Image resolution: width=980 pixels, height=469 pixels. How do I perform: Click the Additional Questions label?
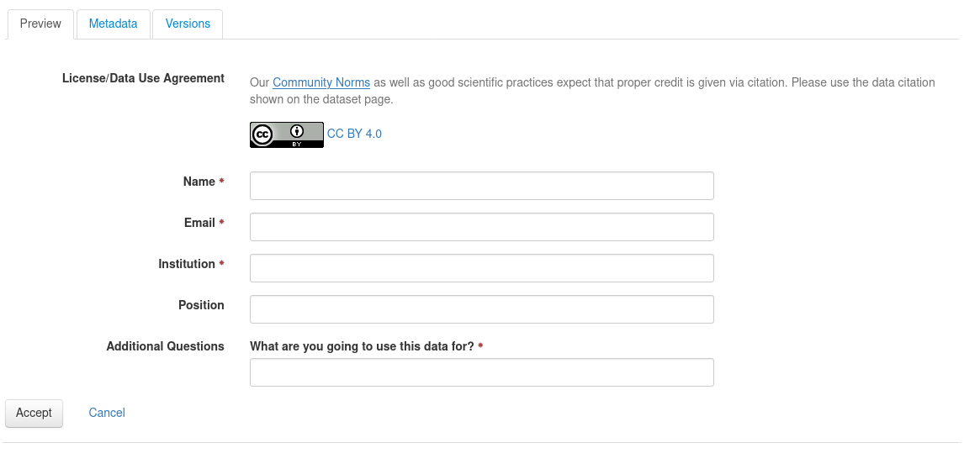coord(166,346)
